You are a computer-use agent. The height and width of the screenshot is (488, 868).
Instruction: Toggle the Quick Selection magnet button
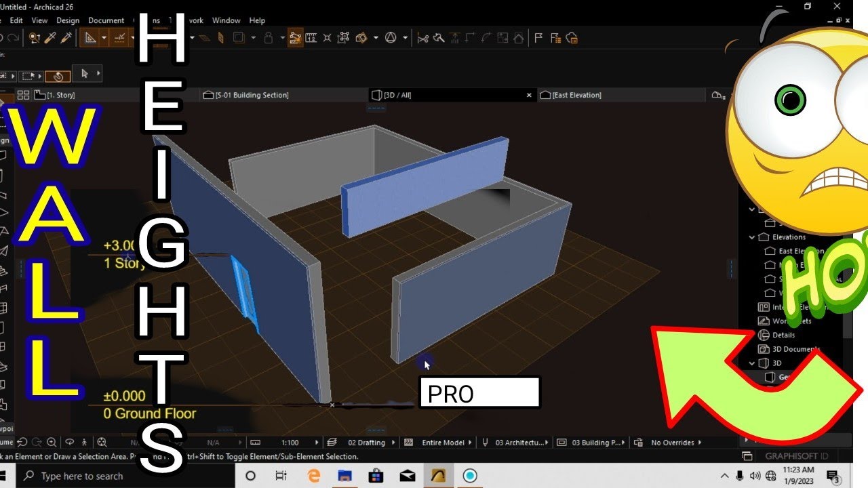(58, 76)
